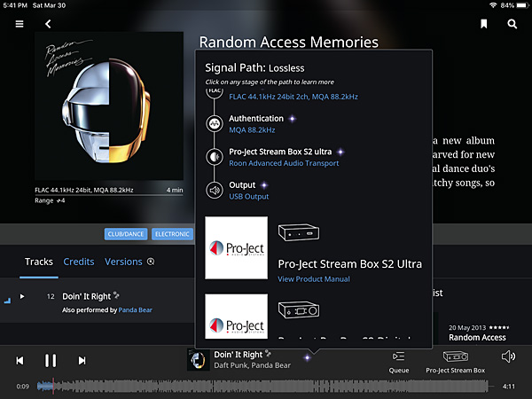Click the battery indicator in the status bar

(522, 5)
